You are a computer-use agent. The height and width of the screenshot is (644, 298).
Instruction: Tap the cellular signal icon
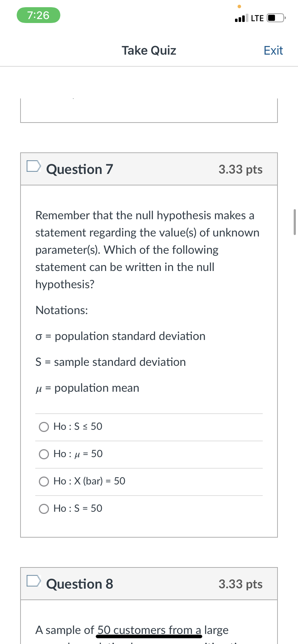(239, 17)
